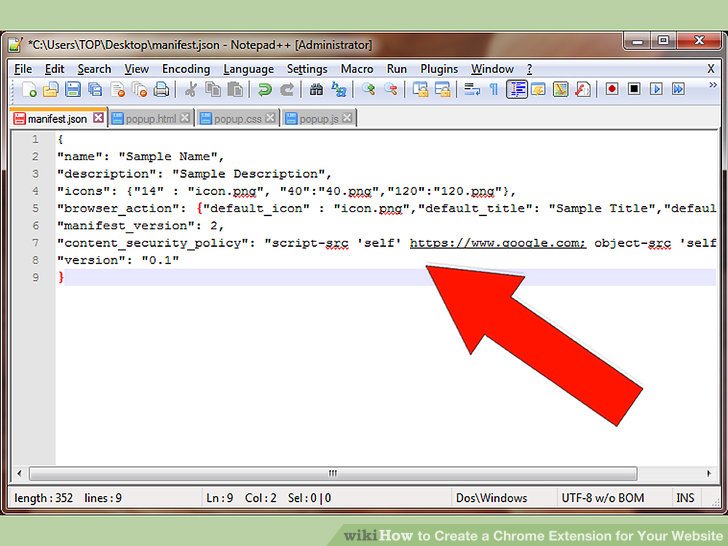This screenshot has width=728, height=546.
Task: Click the Close document toolbar icon
Action: point(118,89)
